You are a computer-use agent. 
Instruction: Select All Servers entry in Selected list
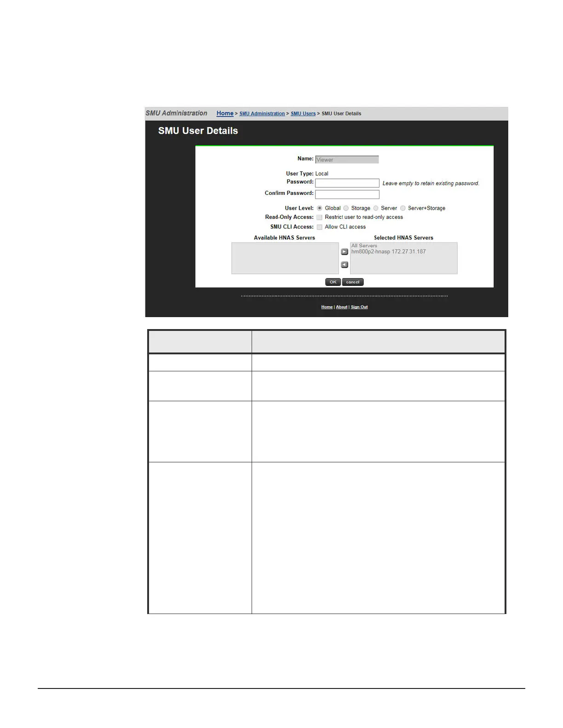point(364,246)
